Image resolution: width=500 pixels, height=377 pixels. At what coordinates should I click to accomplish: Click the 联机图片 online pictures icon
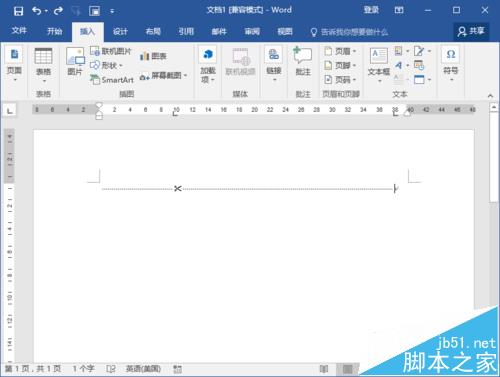[111, 51]
